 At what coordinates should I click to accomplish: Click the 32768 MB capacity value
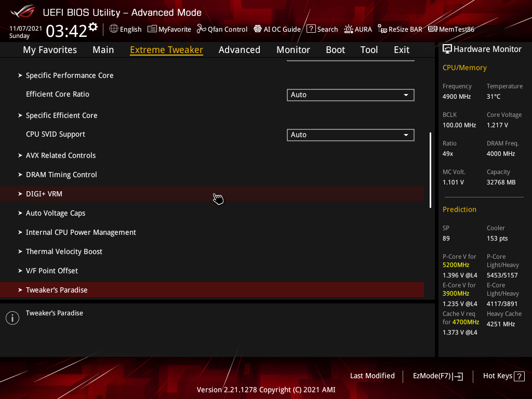tap(501, 182)
